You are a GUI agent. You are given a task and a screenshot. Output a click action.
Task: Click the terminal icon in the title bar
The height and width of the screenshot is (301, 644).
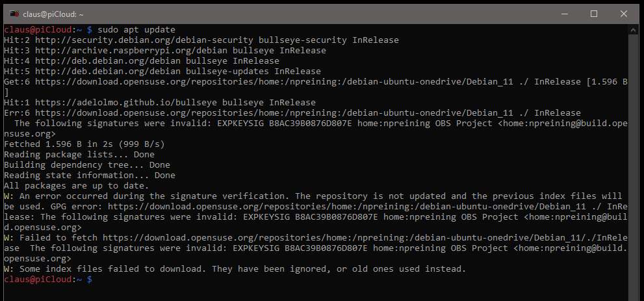14,14
